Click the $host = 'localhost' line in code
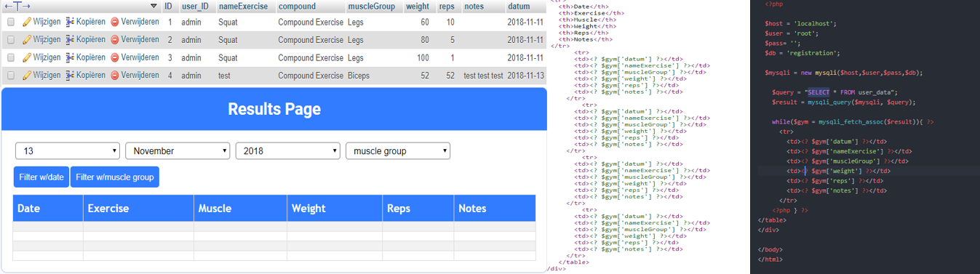The width and height of the screenshot is (980, 274). coord(801,23)
